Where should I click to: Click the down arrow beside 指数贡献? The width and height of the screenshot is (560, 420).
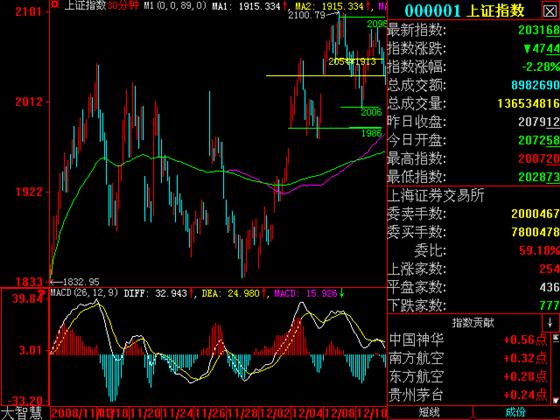550,322
